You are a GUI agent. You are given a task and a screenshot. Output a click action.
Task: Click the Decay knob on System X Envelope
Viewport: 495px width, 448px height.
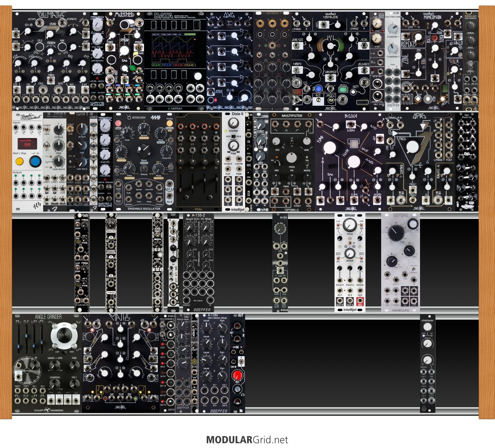pos(105,140)
